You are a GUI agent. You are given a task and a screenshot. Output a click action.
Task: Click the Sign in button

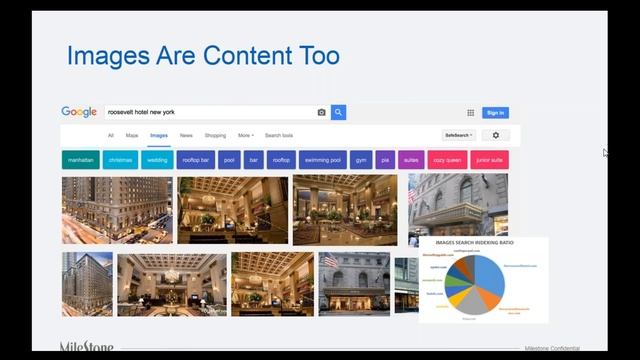click(496, 113)
